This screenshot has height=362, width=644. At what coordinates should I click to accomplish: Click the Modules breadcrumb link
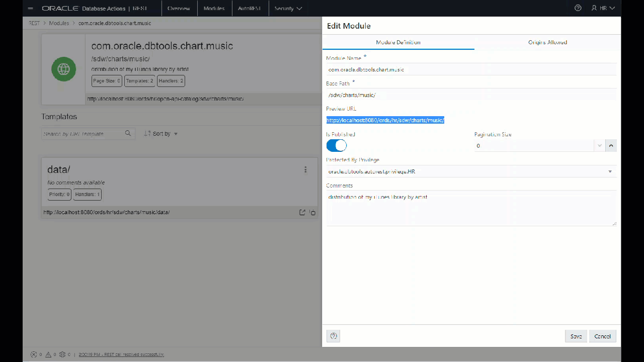[59, 23]
